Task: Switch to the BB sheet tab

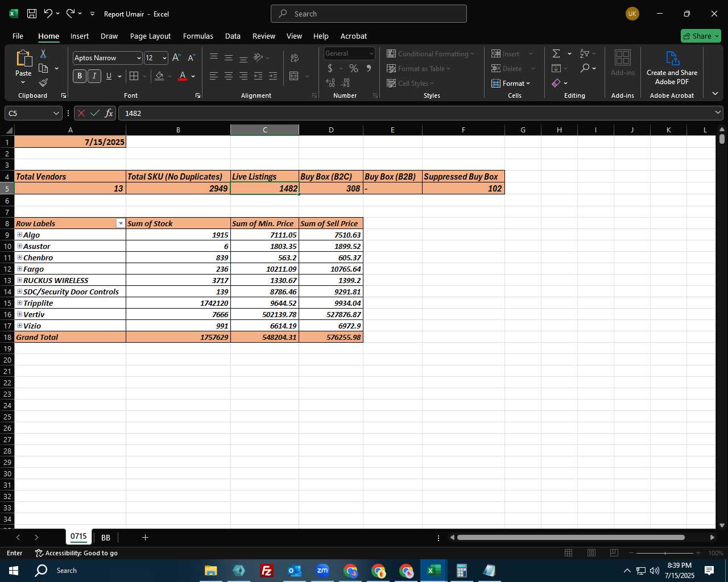Action: [106, 537]
